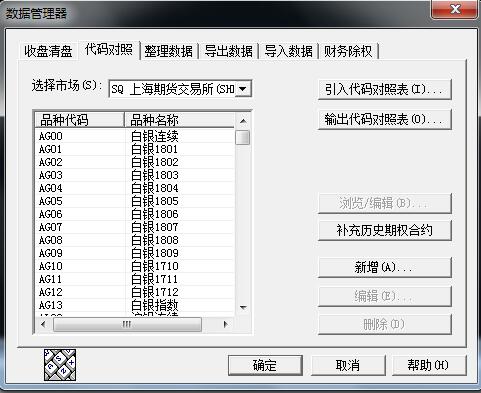Click the keyboard icon at bottom left
The height and width of the screenshot is (393, 481).
tap(60, 365)
